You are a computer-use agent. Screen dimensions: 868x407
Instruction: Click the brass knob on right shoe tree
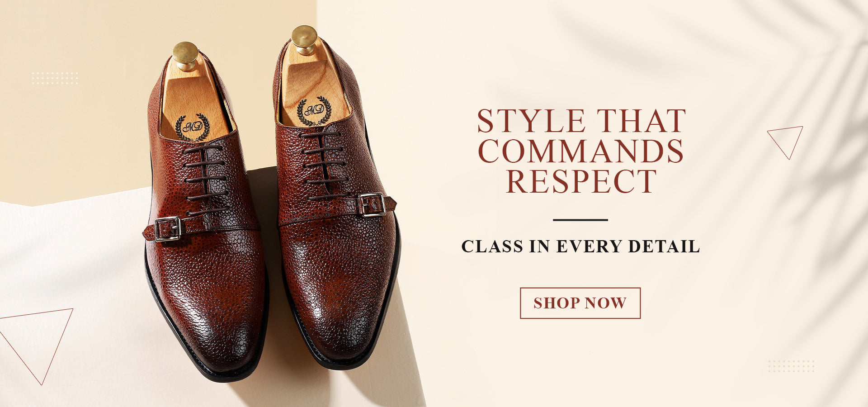click(304, 40)
